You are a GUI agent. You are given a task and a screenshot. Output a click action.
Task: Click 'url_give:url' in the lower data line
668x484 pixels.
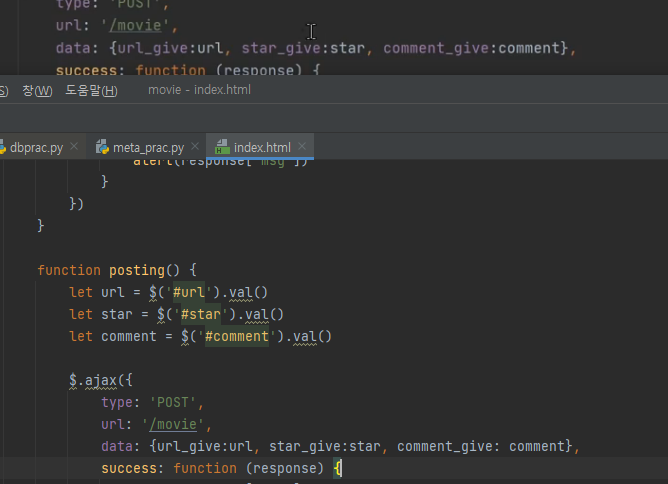pyautogui.click(x=205, y=447)
